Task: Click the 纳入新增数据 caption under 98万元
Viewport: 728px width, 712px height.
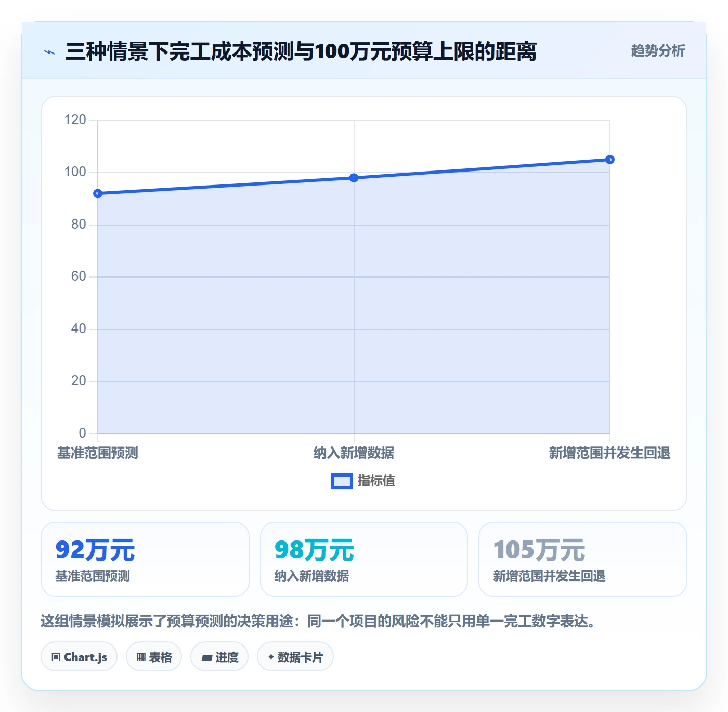Action: pyautogui.click(x=311, y=576)
